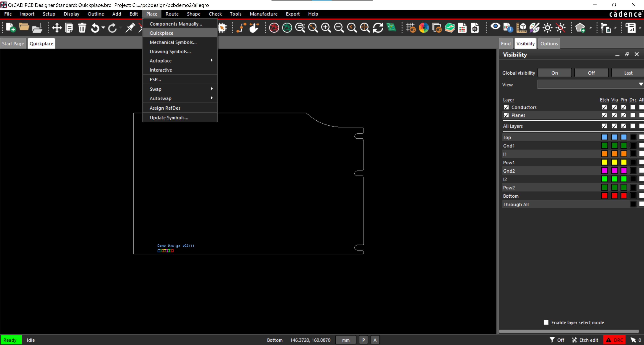Screen dimensions: 644x345
Task: Select the Move tool icon
Action: [57, 28]
